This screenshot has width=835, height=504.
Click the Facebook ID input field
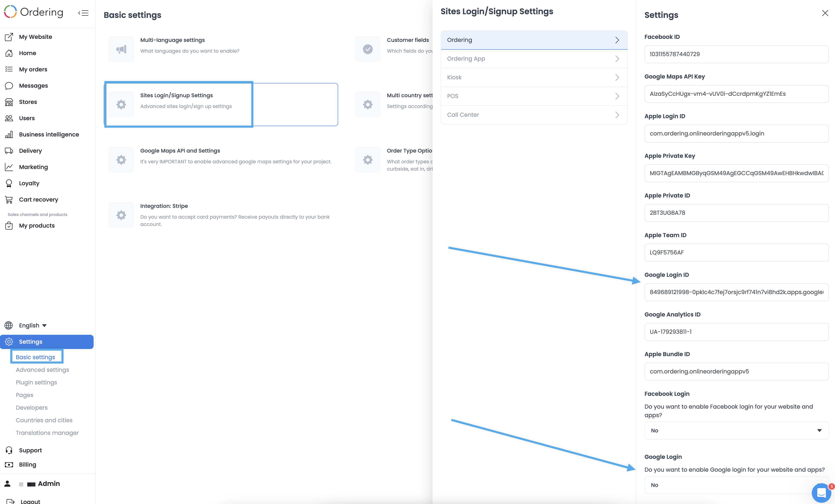[x=736, y=54]
